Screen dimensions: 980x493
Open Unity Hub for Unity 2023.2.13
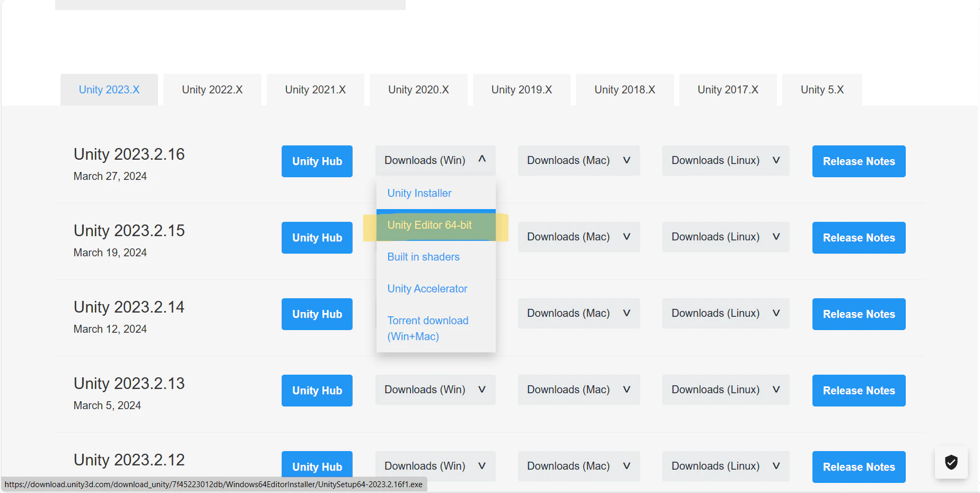click(x=317, y=391)
